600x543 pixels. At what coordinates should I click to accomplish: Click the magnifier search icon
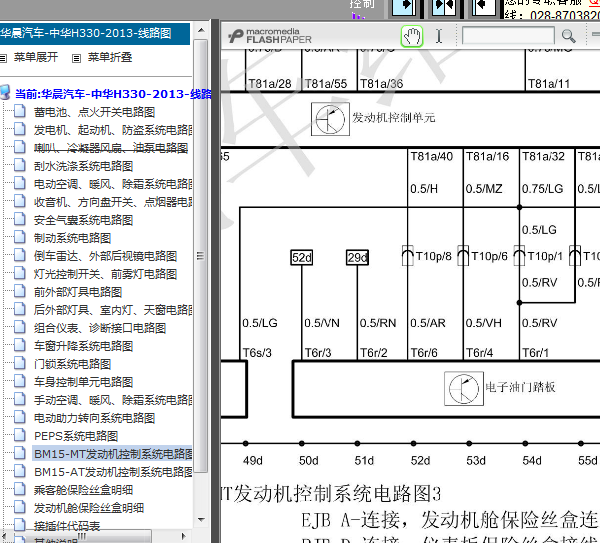pos(568,36)
